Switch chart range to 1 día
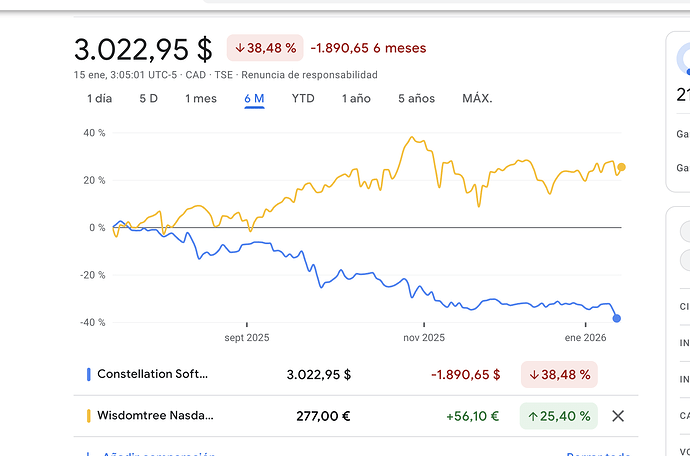 click(100, 98)
